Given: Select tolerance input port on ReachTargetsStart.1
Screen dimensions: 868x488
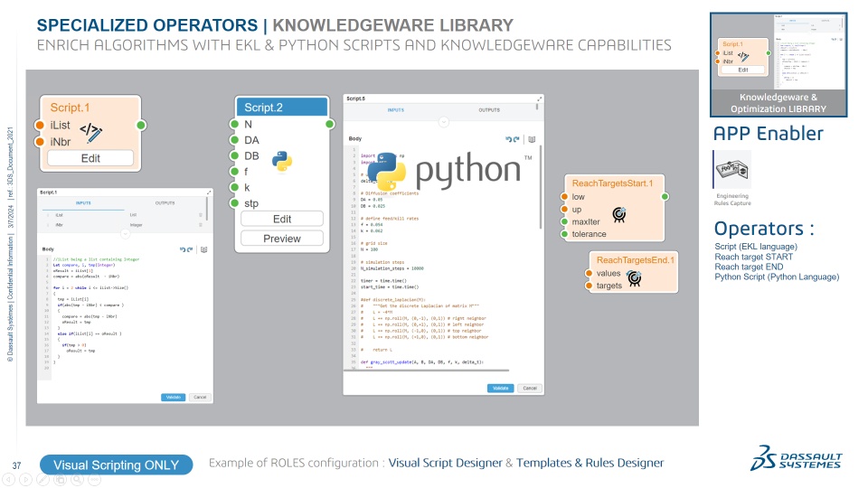Looking at the screenshot, I should [x=564, y=234].
